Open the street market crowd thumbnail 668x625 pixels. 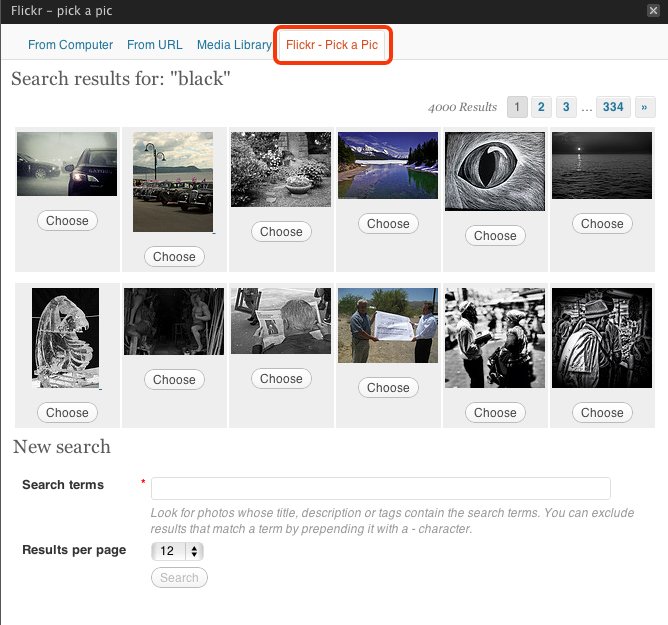[x=495, y=338]
